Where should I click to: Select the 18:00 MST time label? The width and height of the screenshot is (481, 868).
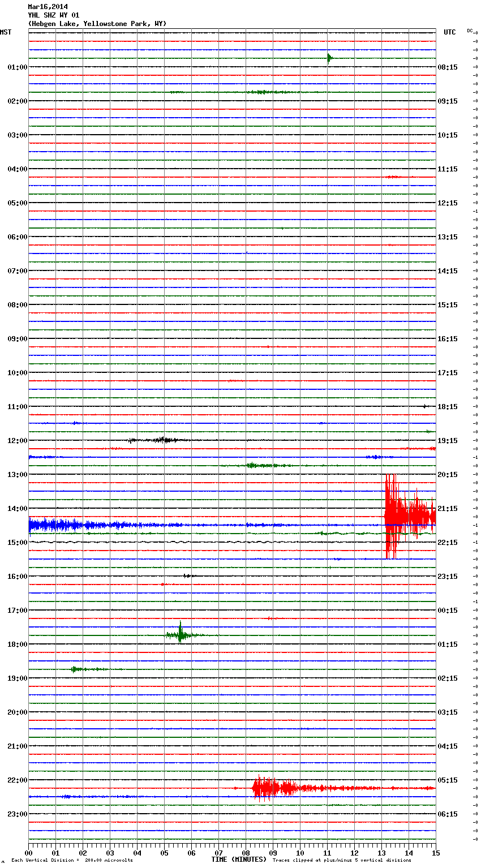18,644
